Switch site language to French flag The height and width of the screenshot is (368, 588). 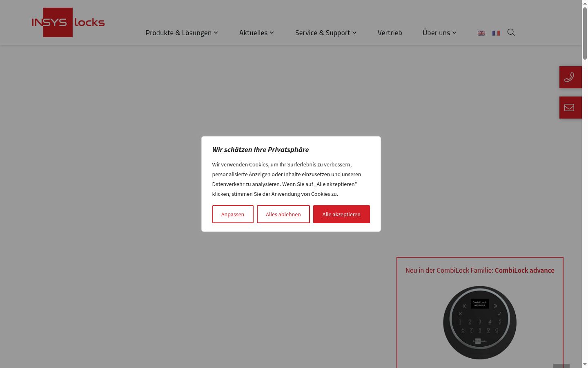496,33
